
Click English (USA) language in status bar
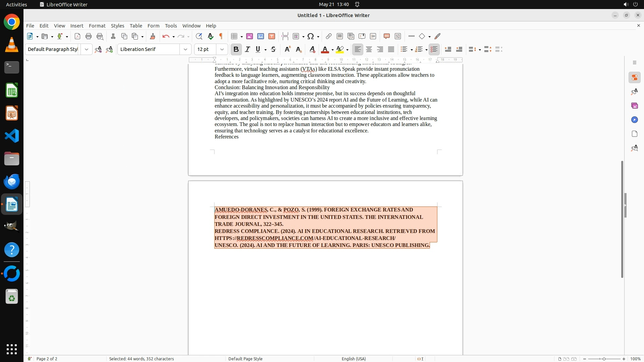pyautogui.click(x=354, y=359)
